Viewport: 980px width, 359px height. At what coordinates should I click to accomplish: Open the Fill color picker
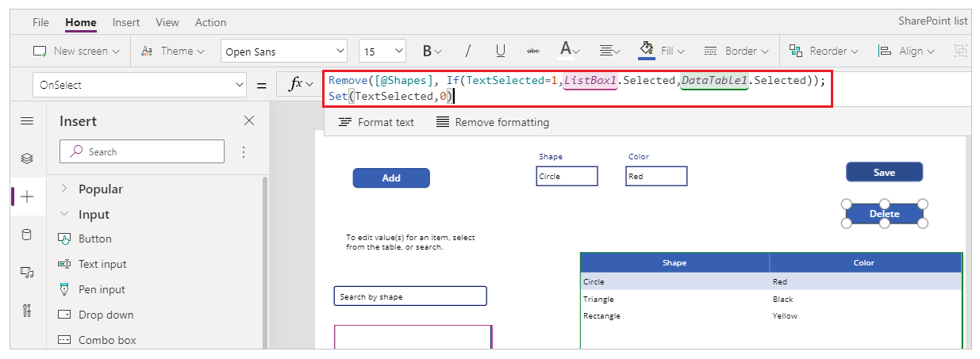pyautogui.click(x=662, y=51)
